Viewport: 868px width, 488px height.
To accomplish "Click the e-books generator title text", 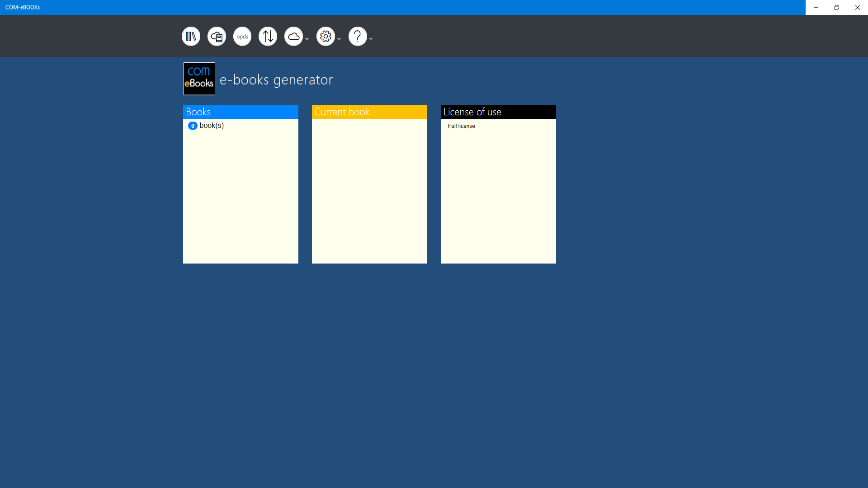I will [276, 80].
